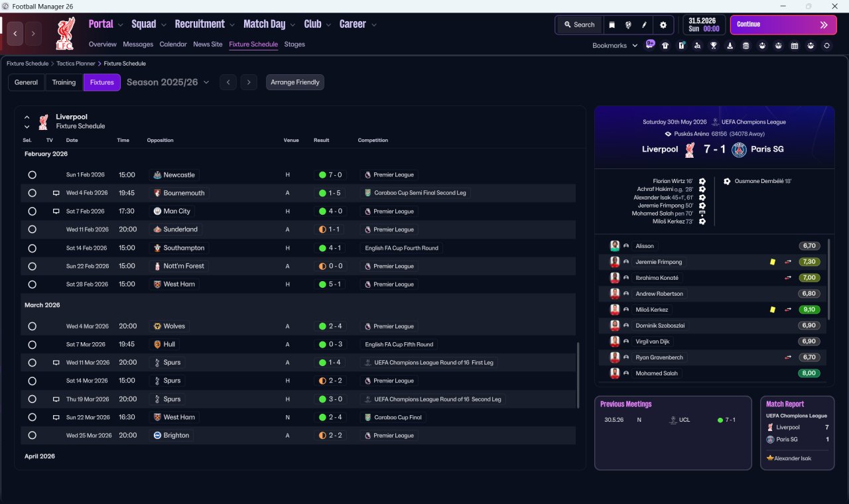Click the Liverpool club crest at top left
The height and width of the screenshot is (504, 849).
[x=65, y=34]
